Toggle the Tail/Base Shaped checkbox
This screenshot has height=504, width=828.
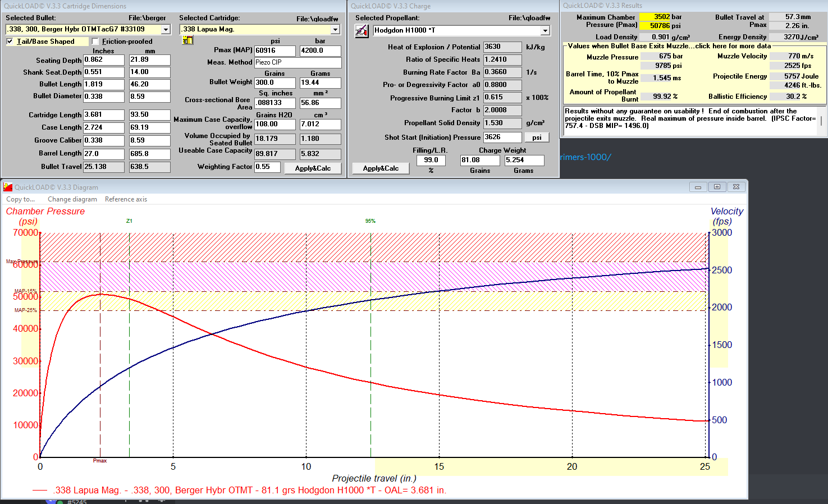pos(10,42)
